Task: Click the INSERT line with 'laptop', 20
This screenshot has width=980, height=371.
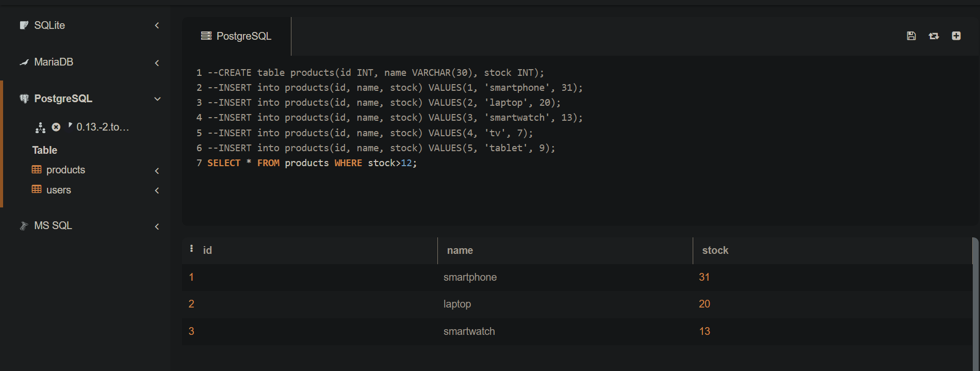Action: [384, 103]
